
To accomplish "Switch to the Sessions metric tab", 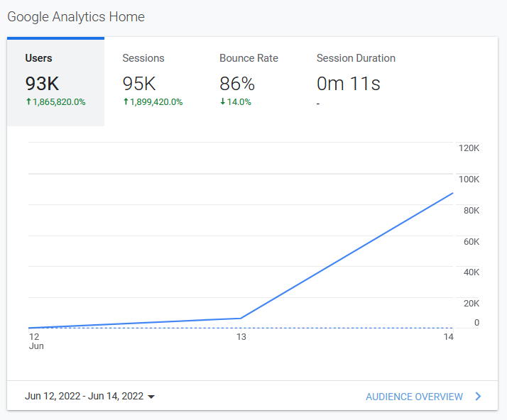I will 153,82.
